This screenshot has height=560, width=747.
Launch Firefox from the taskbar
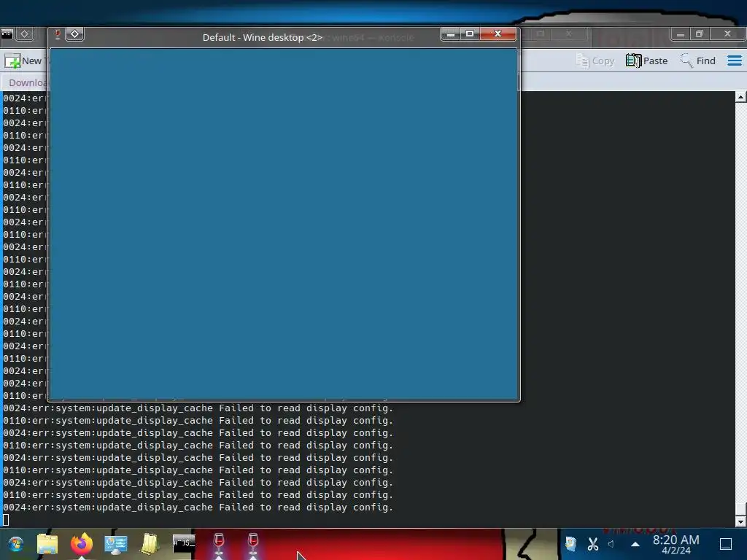[x=82, y=544]
